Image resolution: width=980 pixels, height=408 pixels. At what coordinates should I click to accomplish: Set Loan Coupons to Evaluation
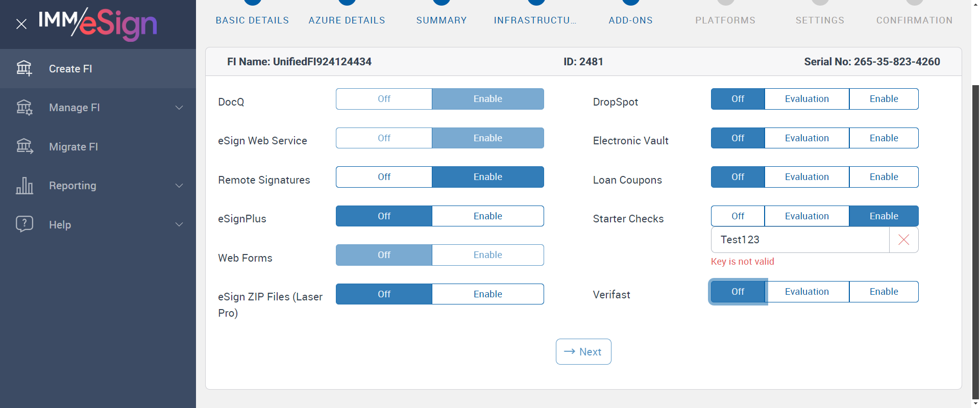(807, 177)
